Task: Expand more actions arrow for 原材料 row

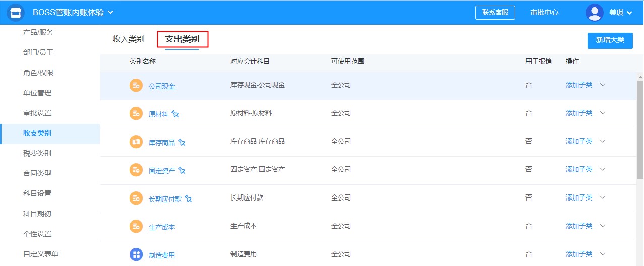Action: coord(603,113)
